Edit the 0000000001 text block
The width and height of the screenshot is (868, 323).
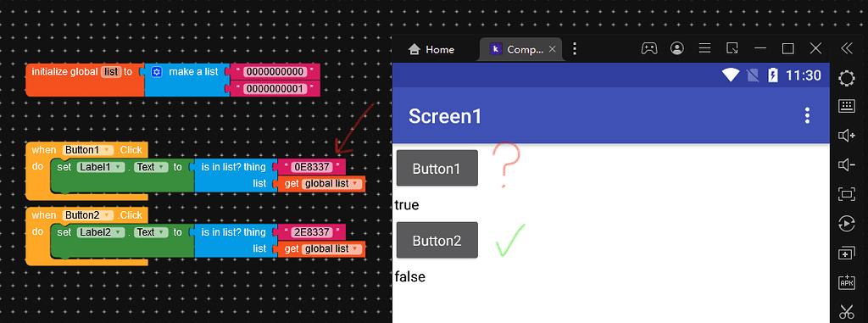point(275,89)
